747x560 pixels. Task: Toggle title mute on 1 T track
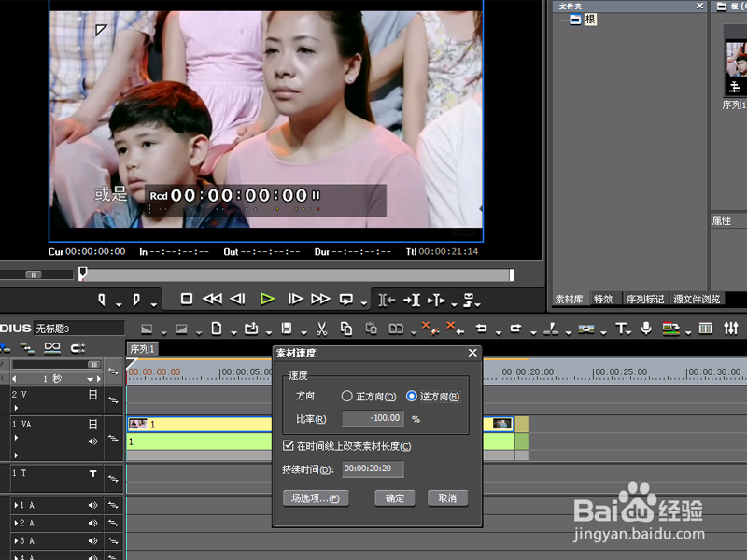(x=92, y=473)
